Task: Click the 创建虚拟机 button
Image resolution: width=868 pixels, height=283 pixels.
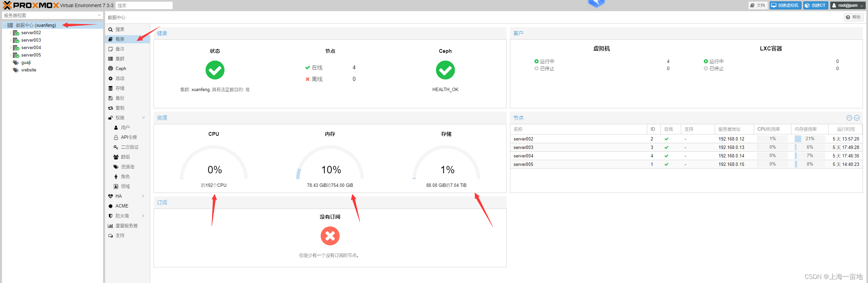Action: coord(785,5)
